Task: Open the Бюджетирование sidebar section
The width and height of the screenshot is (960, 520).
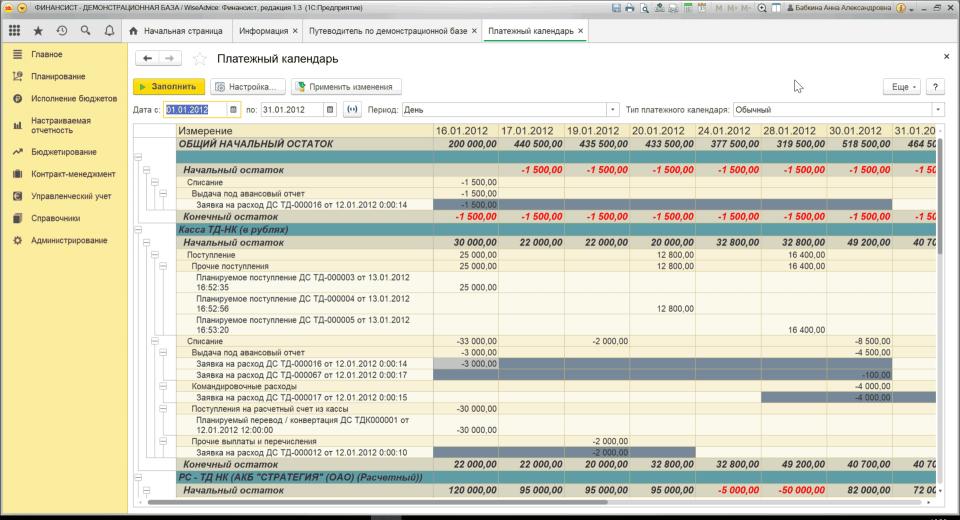Action: [64, 152]
